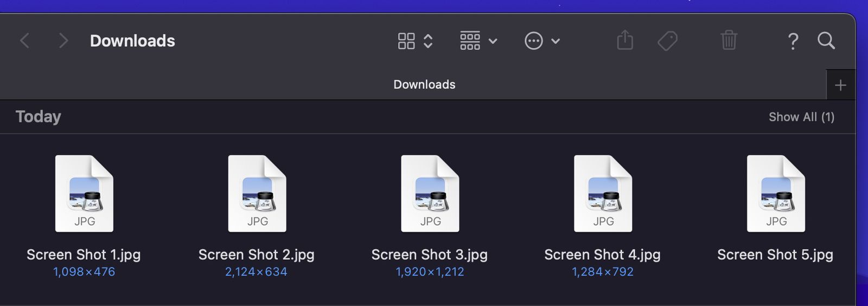Click the 2,124×634 dimensions text
868x306 pixels.
click(x=256, y=272)
